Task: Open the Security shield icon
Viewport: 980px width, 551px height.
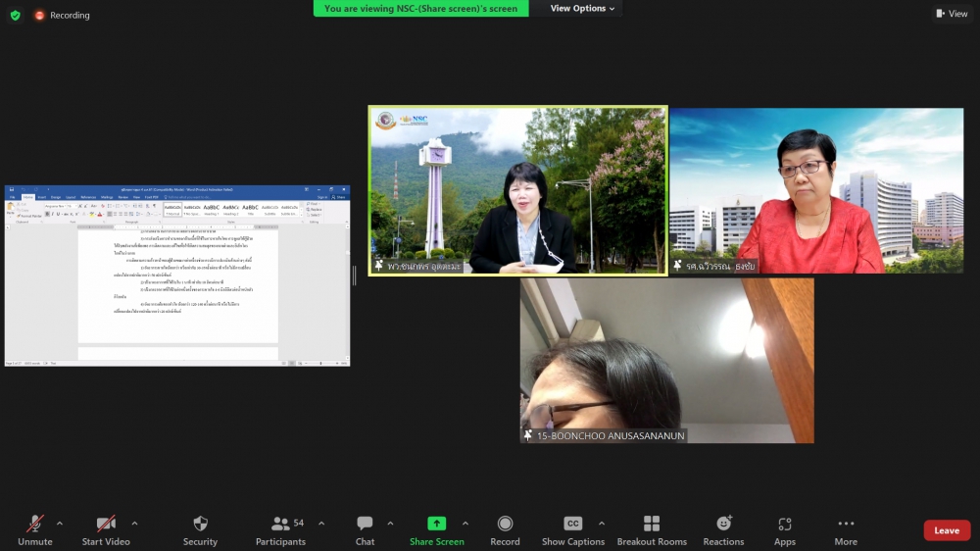Action: pos(200,525)
